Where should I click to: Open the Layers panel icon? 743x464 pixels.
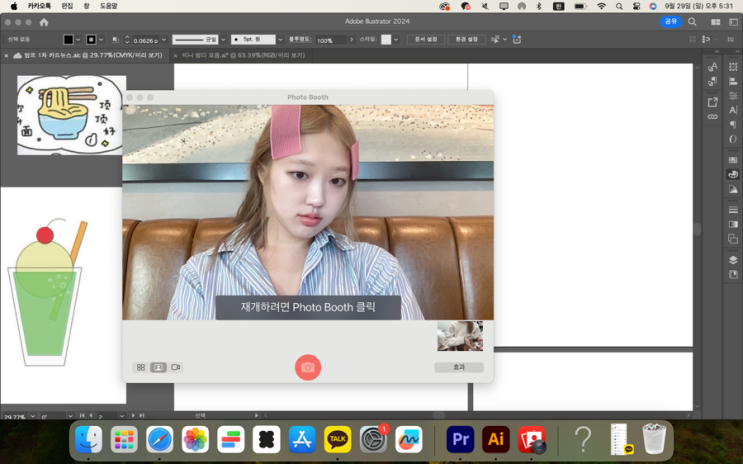pos(733,260)
